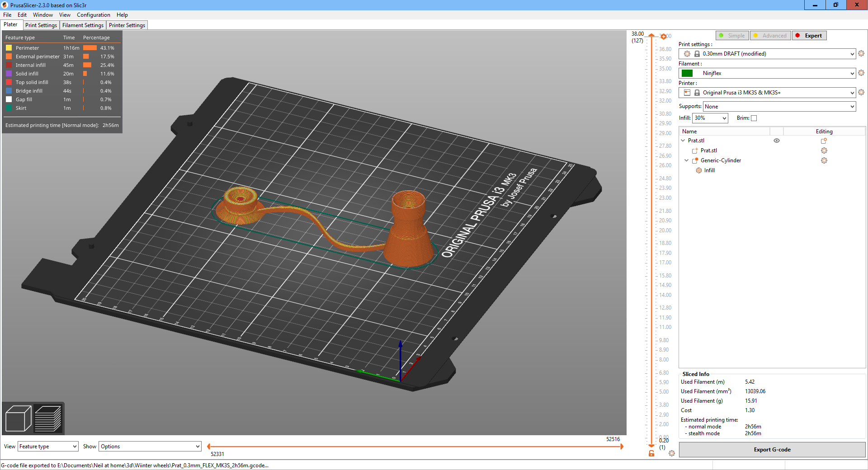Edit Ninjflex filament preset gear icon
Viewport: 868px width, 470px height.
point(861,73)
